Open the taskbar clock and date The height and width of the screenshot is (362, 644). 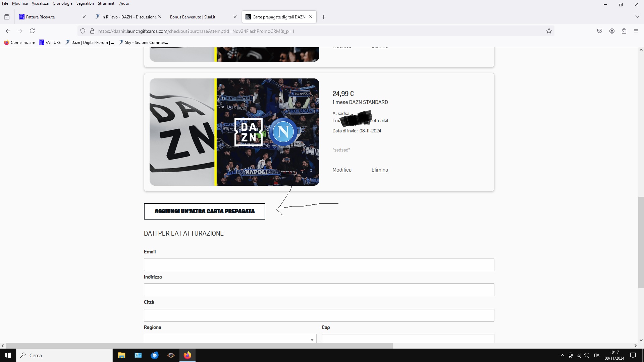tap(614, 355)
